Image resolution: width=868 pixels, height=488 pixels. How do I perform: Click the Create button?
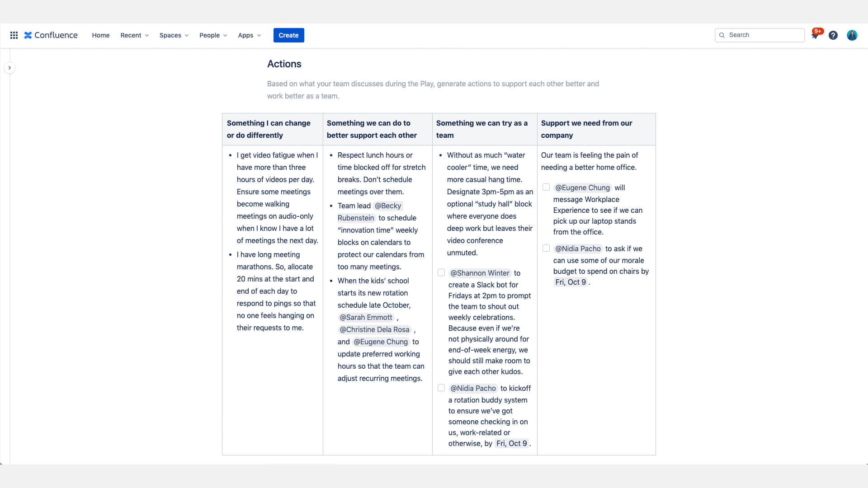coord(288,34)
